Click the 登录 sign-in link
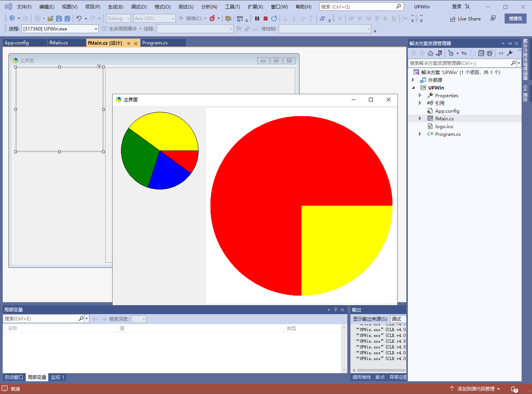The width and height of the screenshot is (532, 394). coord(457,7)
